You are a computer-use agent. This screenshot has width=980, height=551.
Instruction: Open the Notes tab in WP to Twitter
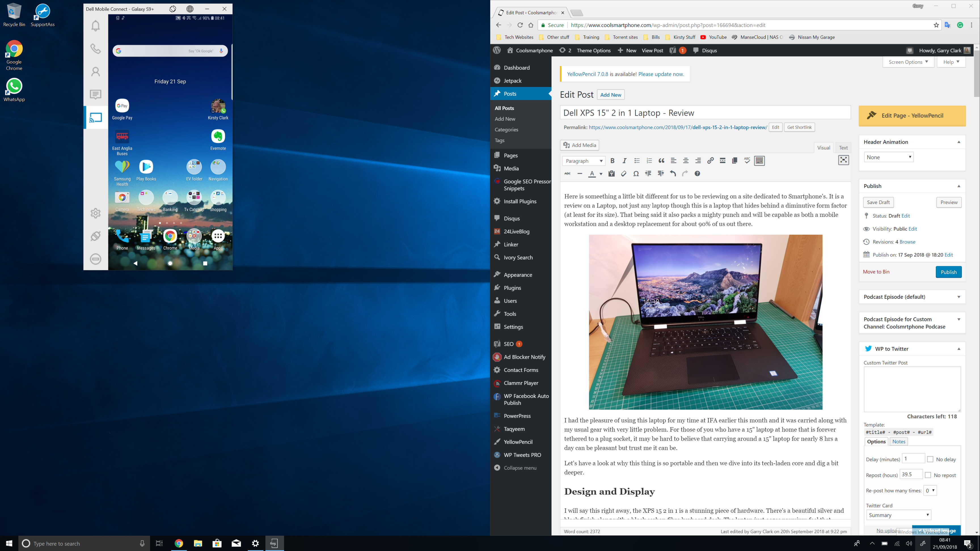899,442
